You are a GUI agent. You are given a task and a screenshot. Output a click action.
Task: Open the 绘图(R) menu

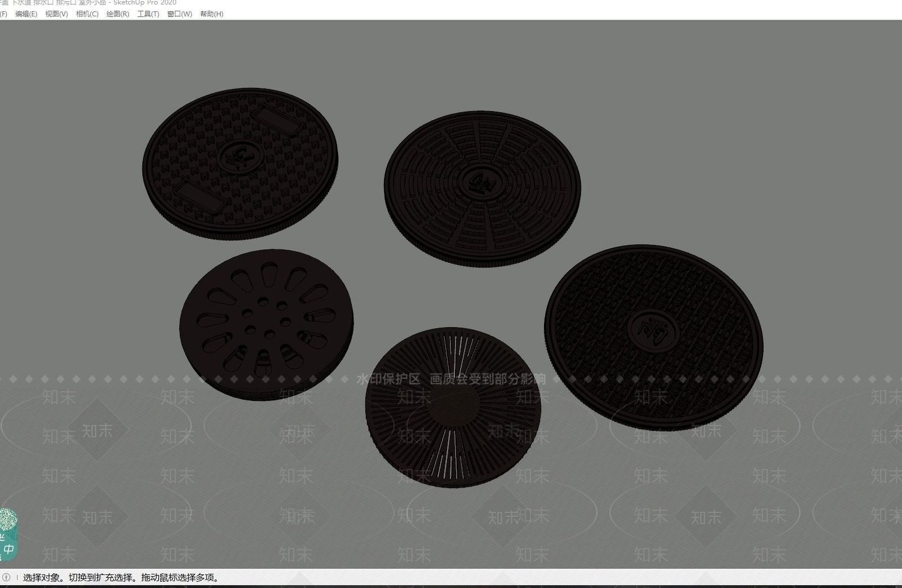point(117,14)
